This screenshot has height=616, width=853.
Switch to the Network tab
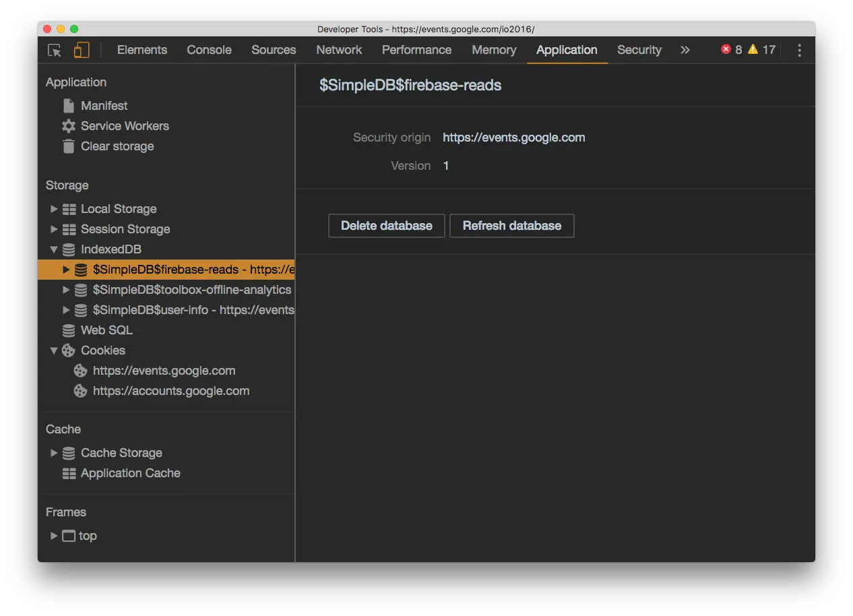tap(339, 50)
